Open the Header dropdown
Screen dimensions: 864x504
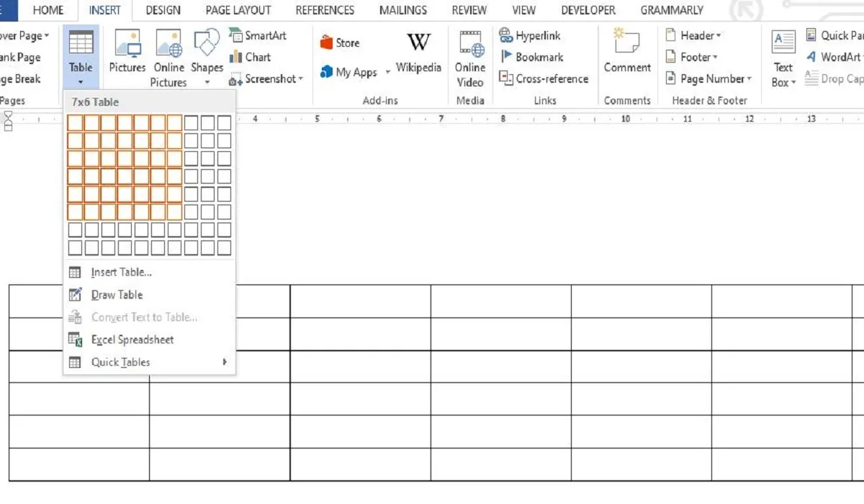point(693,35)
